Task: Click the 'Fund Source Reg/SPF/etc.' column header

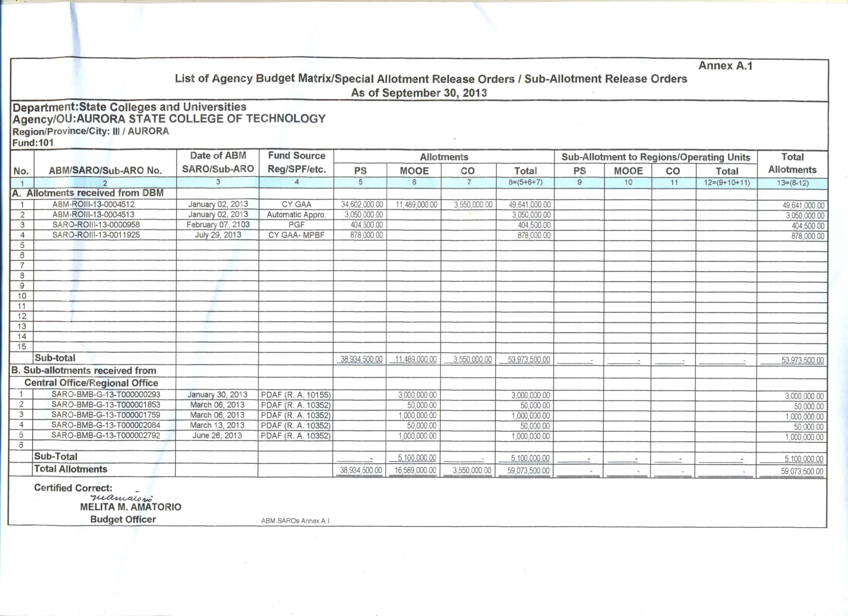Action: 296,163
